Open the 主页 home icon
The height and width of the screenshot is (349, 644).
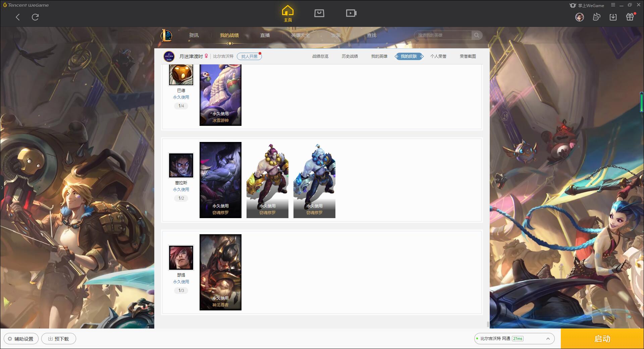coord(288,14)
